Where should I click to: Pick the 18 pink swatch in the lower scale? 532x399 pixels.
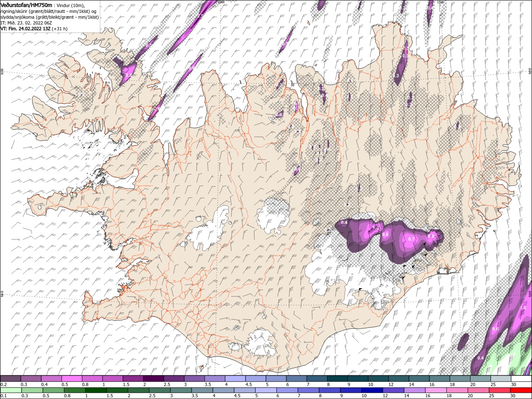click(458, 390)
